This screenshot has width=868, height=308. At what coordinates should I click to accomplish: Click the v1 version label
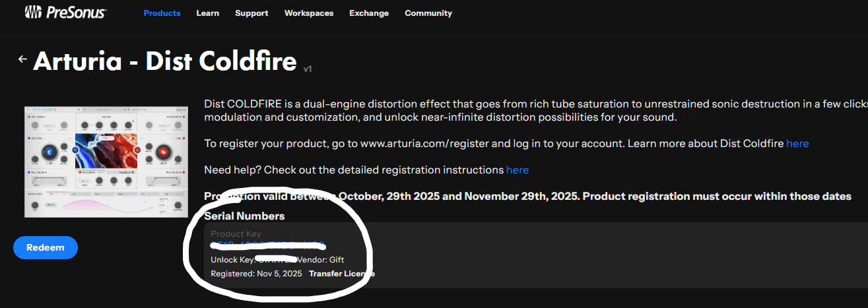[x=308, y=69]
